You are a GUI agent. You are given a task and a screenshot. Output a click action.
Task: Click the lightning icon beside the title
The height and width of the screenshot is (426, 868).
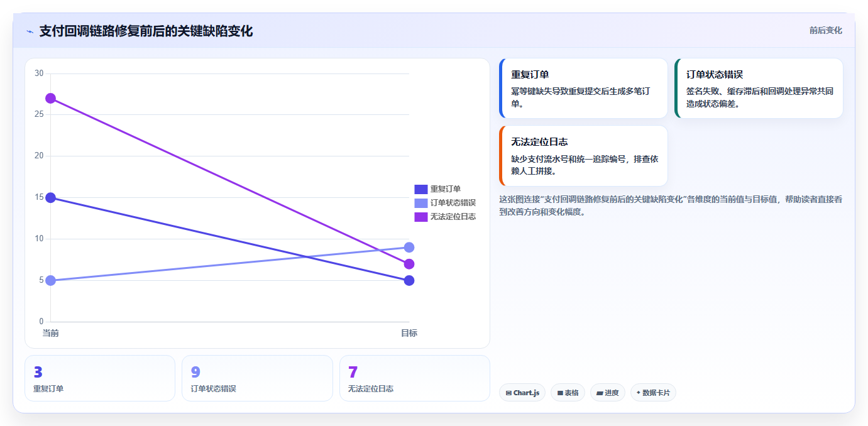30,31
